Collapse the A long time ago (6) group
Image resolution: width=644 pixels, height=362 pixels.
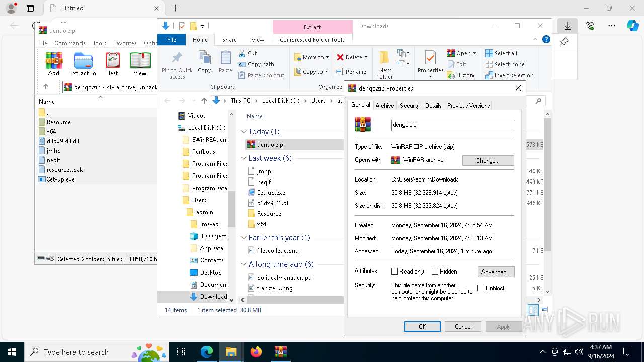(x=244, y=264)
